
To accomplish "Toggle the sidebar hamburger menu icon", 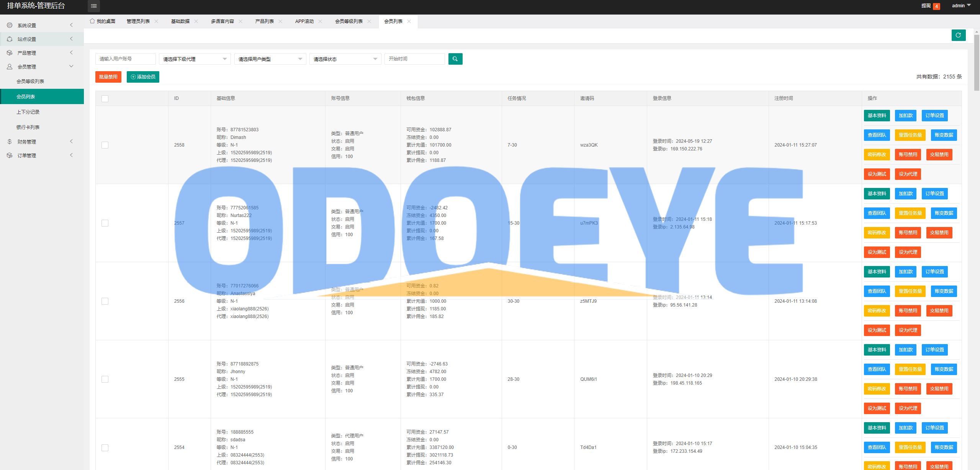I will point(93,6).
